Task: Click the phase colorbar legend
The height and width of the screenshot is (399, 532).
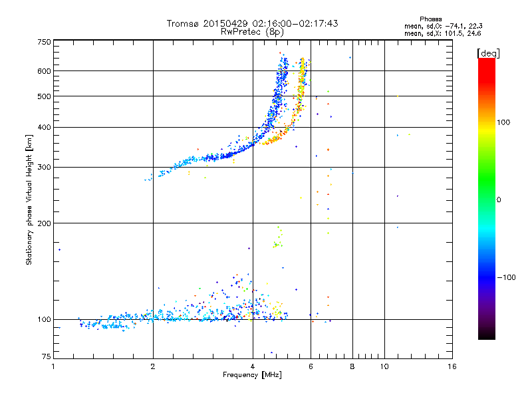Action: click(487, 198)
